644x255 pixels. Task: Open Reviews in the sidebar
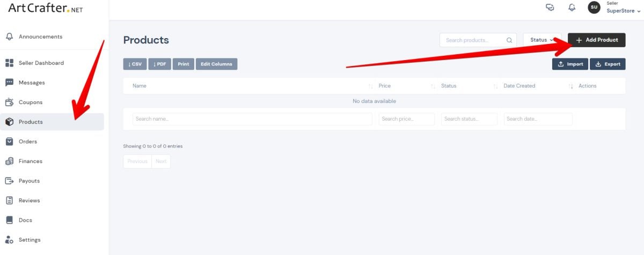[30, 200]
